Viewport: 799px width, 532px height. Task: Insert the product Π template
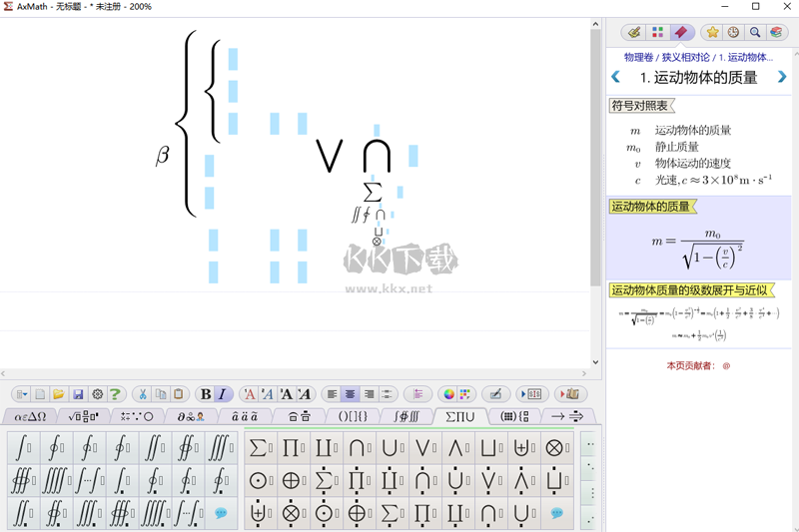click(x=294, y=448)
